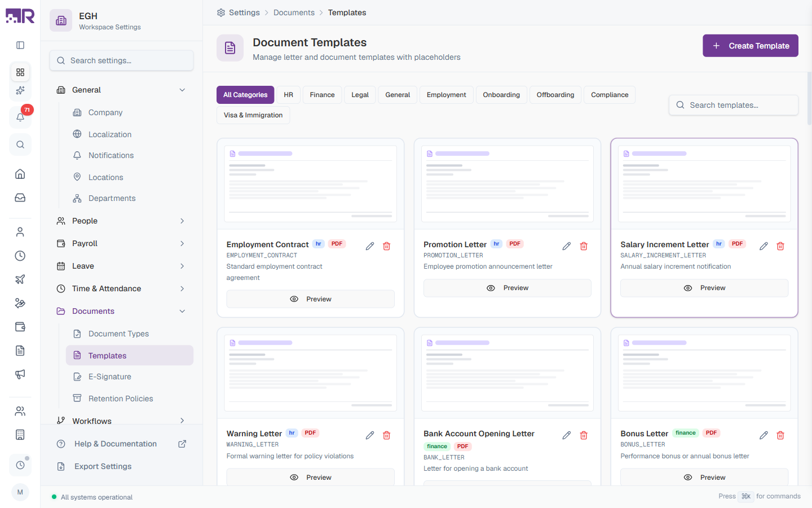
Task: Open the megaphone announcements icon
Action: pyautogui.click(x=20, y=374)
